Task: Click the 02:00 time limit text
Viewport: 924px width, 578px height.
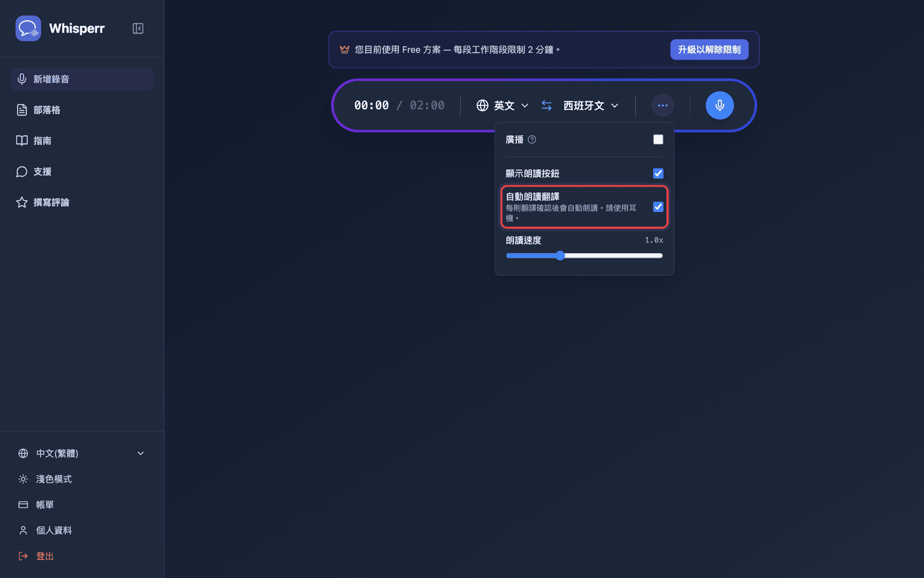Action: click(427, 105)
